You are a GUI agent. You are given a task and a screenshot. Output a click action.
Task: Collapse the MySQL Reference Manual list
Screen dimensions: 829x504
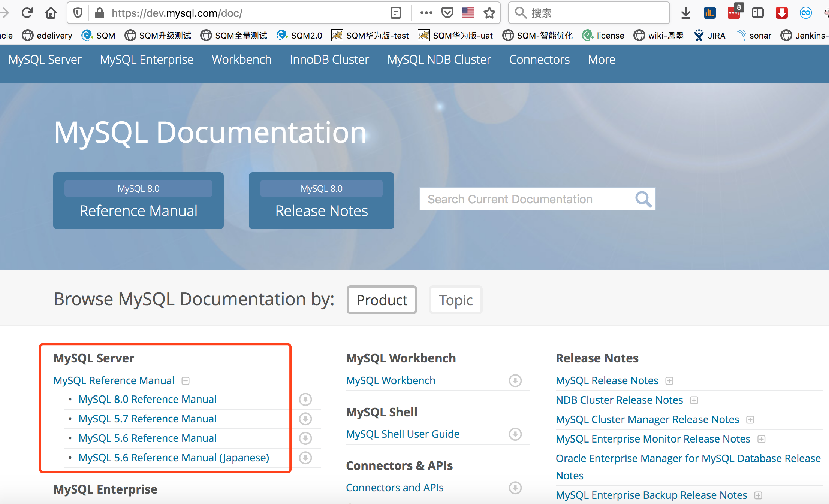click(x=186, y=381)
